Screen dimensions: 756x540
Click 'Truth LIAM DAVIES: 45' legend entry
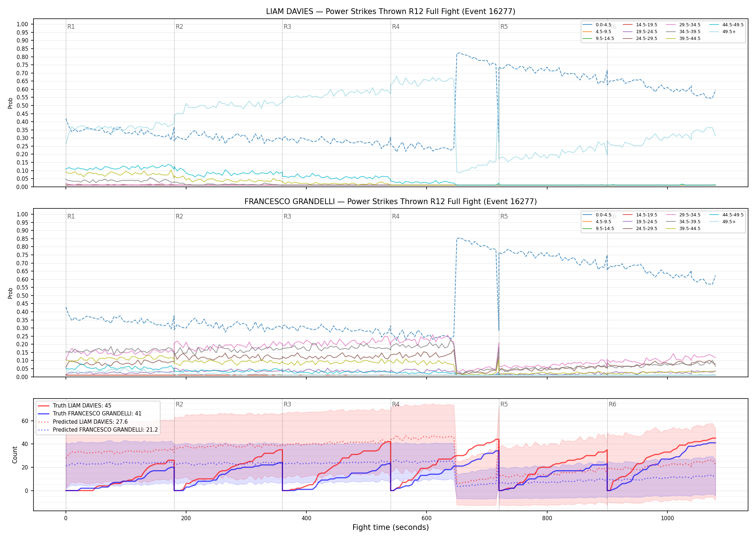75,406
